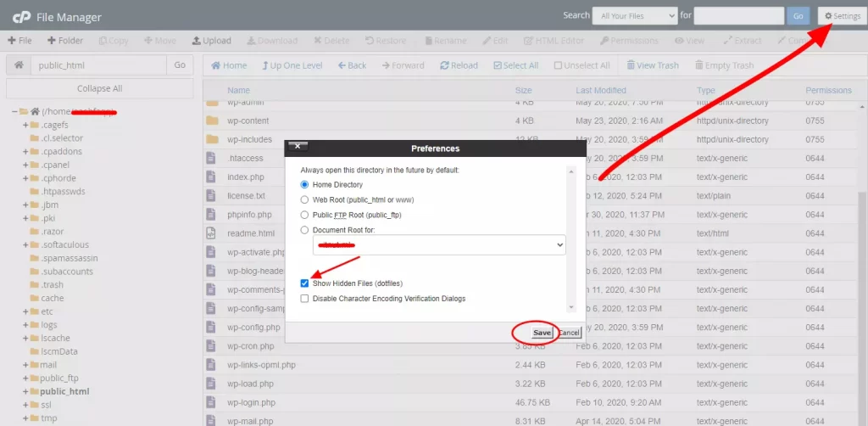Click Select All
Image resolution: width=868 pixels, height=426 pixels.
tap(515, 65)
